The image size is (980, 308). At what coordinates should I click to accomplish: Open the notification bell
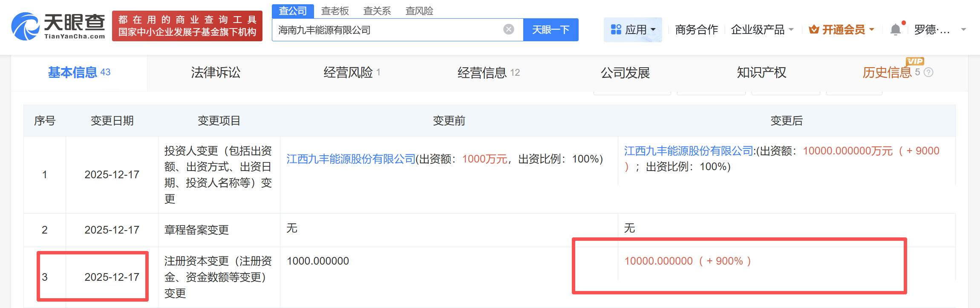click(x=896, y=29)
